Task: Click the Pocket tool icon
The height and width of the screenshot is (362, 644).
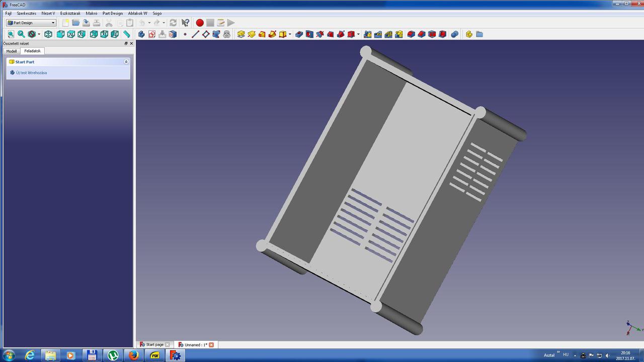Action: pyautogui.click(x=299, y=34)
